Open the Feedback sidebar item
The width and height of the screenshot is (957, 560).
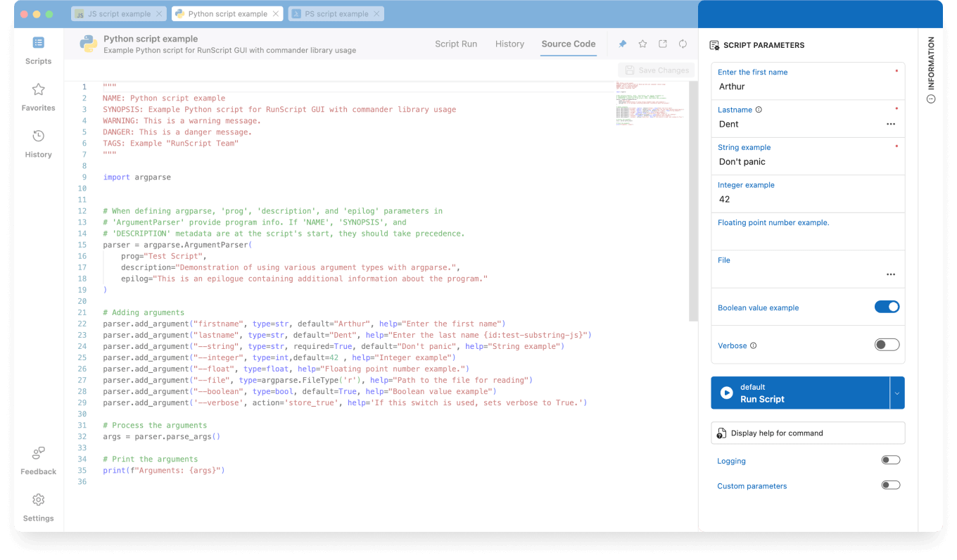38,461
